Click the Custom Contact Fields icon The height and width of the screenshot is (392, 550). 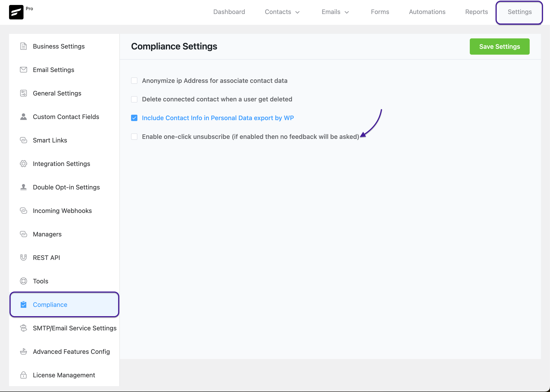point(23,116)
